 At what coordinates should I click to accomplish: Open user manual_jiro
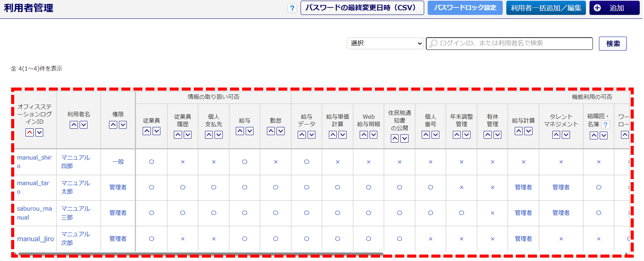(x=35, y=239)
